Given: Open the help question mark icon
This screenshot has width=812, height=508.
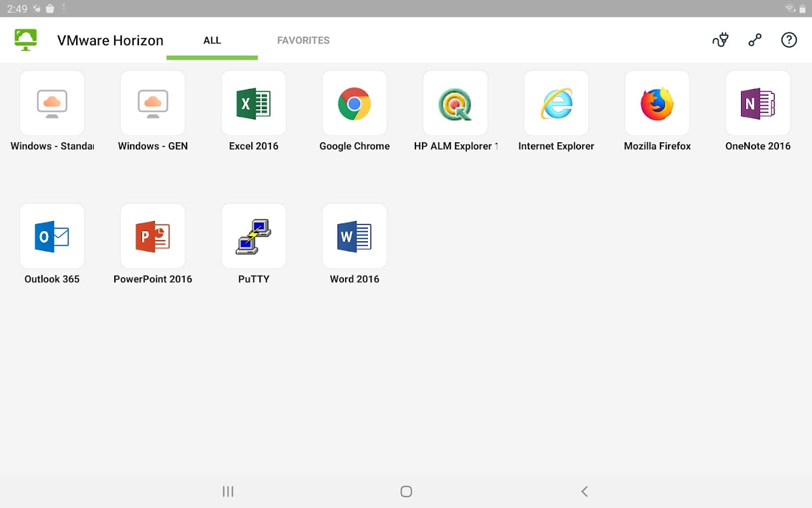Looking at the screenshot, I should pos(789,40).
